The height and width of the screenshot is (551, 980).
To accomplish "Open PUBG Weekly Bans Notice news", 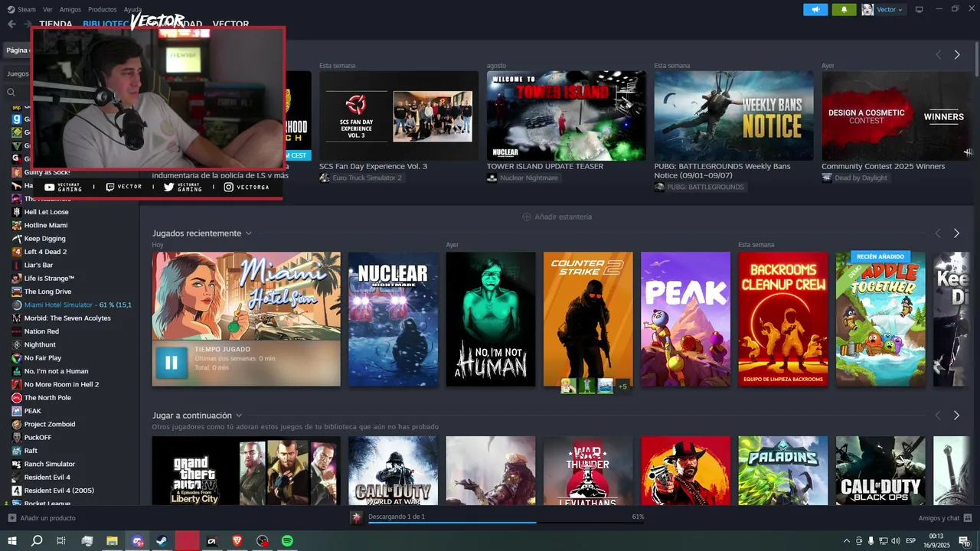I will click(x=733, y=116).
